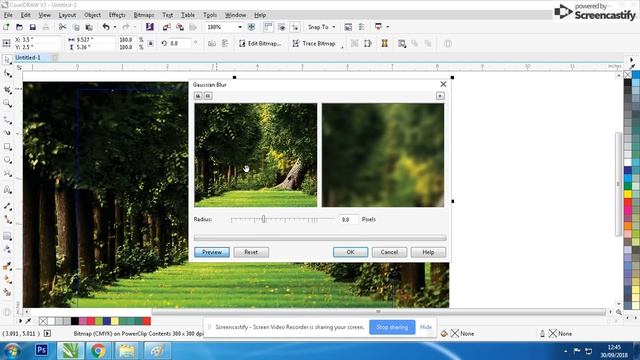
Task: Select the Ellipse tool
Action: pos(7,160)
